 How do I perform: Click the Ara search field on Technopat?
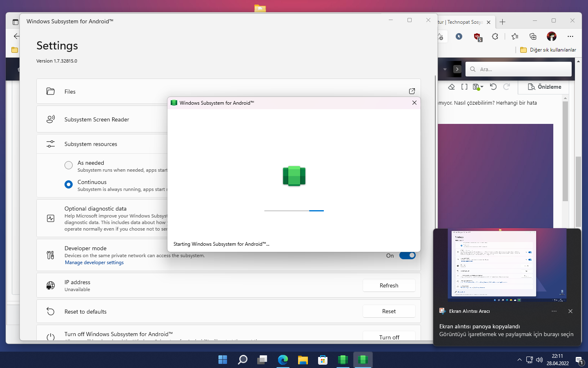519,69
